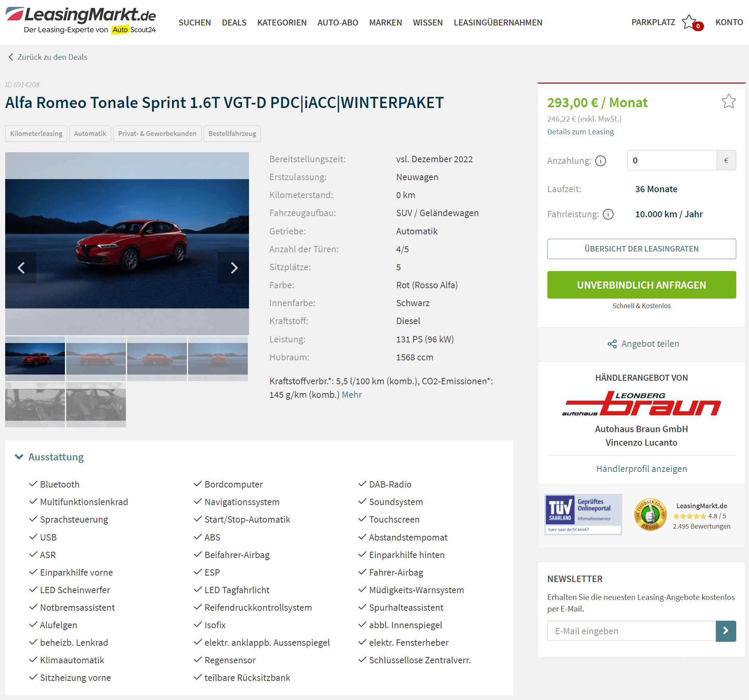749x700 pixels.
Task: Select the dashboard interior thumbnail
Action: pos(35,405)
